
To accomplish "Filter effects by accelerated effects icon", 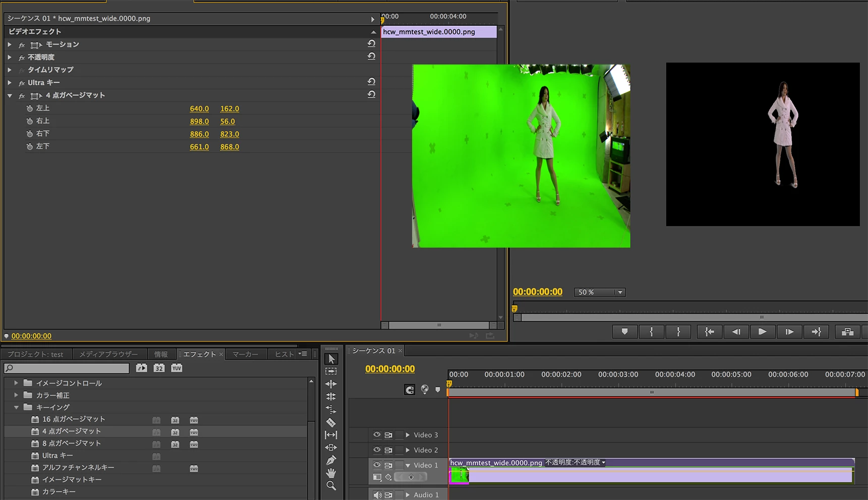I will 142,368.
